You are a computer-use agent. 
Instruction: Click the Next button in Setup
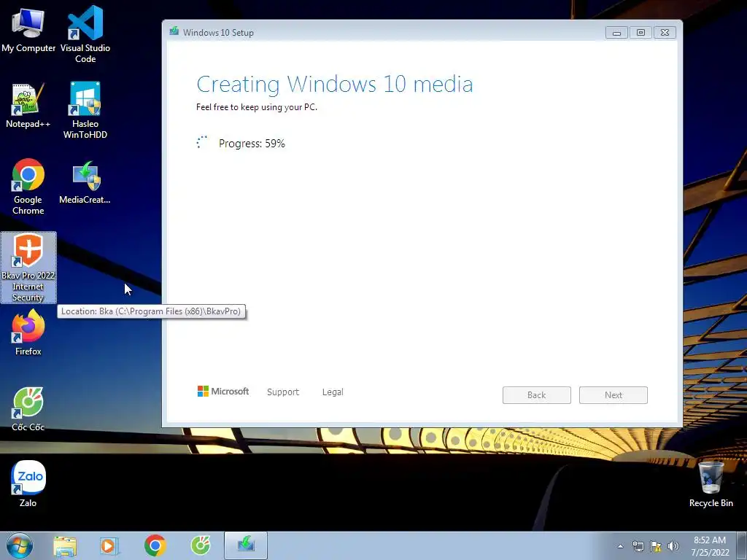[x=613, y=395]
